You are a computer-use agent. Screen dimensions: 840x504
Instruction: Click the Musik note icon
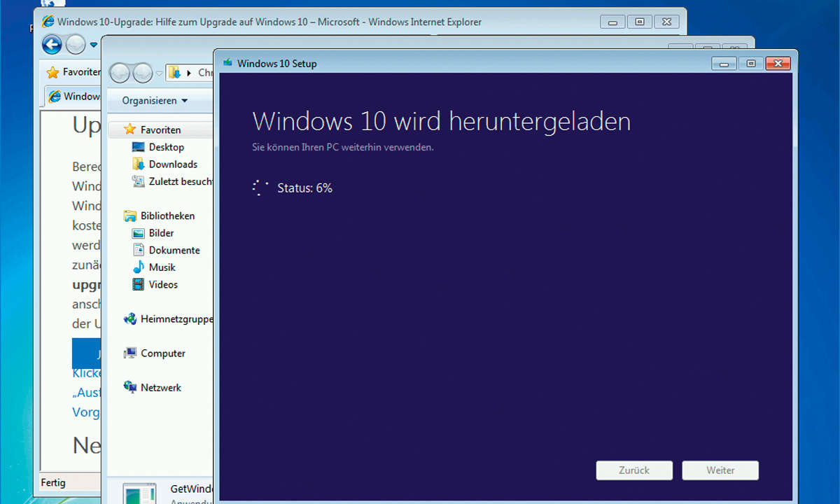[x=138, y=267]
